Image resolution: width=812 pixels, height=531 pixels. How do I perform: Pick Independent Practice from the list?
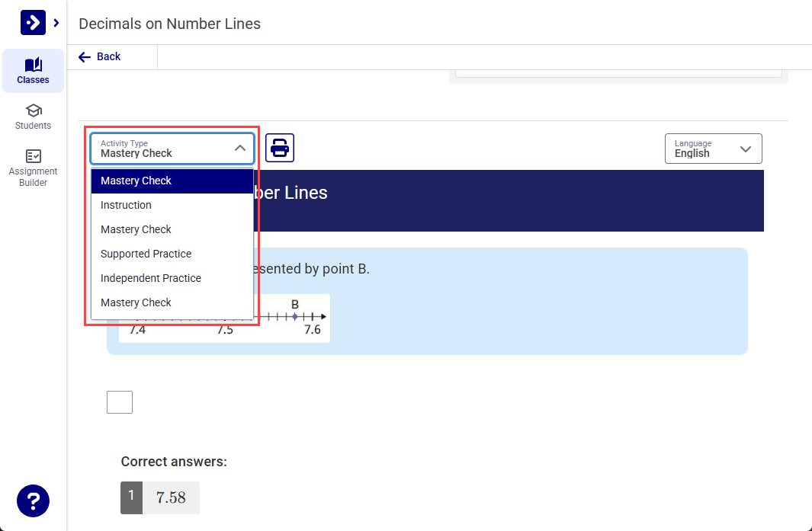(150, 278)
